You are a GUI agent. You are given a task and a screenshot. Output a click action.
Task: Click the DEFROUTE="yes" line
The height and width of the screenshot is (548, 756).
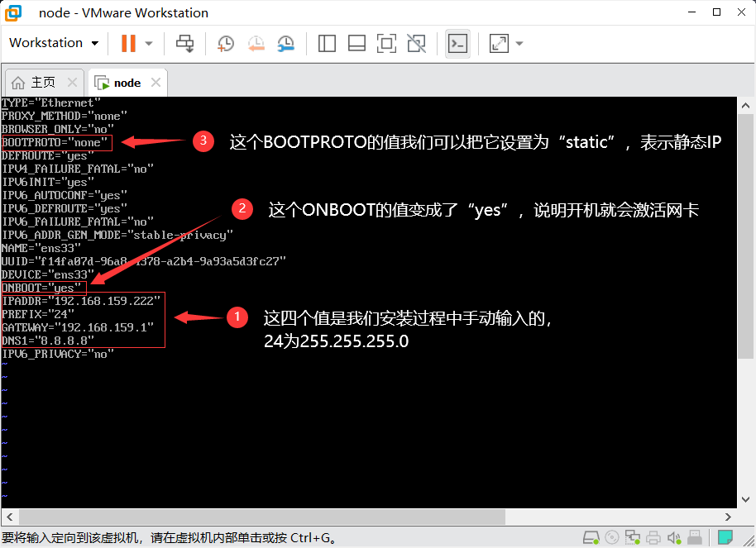(48, 155)
